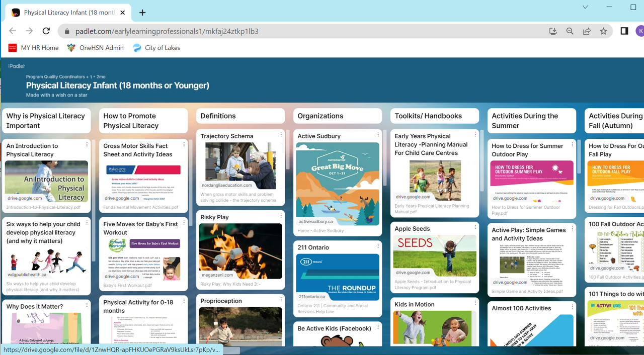Open the MY HR Home bookmark
This screenshot has width=644, height=355.
click(x=34, y=48)
